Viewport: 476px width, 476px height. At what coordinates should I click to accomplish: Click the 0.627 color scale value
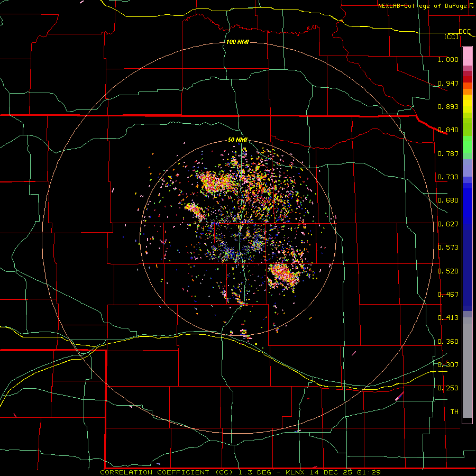pyautogui.click(x=448, y=224)
